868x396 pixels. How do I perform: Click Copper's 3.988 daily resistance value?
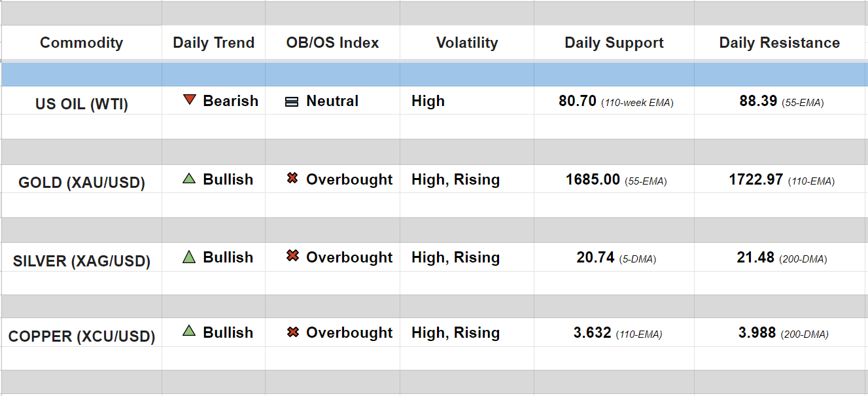coord(757,333)
